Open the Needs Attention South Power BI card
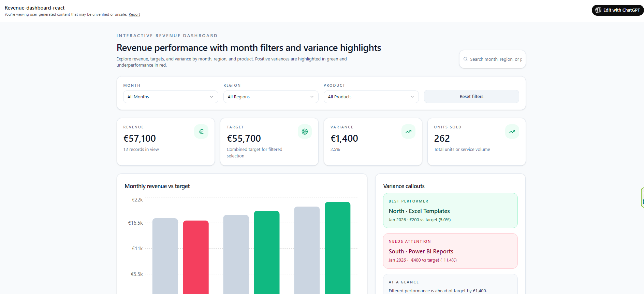The width and height of the screenshot is (644, 294). tap(450, 251)
